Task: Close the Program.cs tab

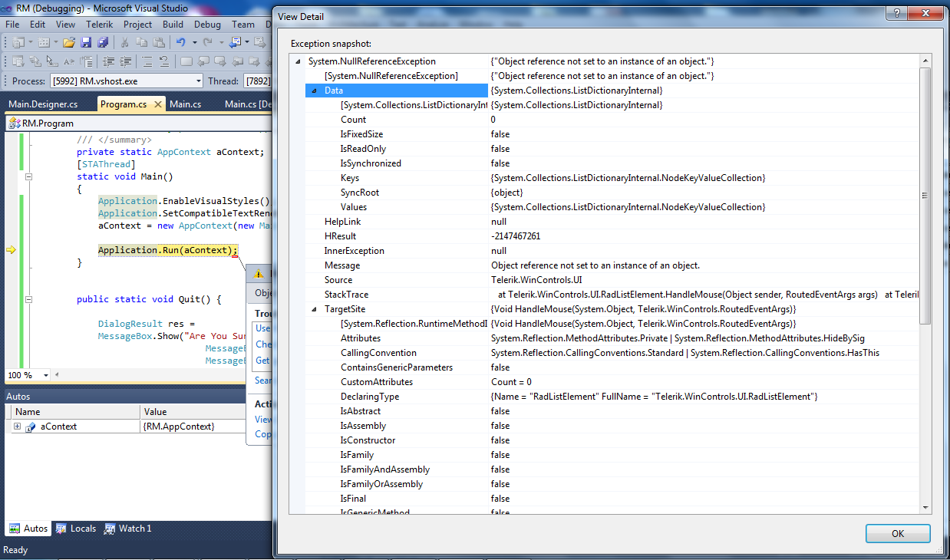Action: point(157,104)
